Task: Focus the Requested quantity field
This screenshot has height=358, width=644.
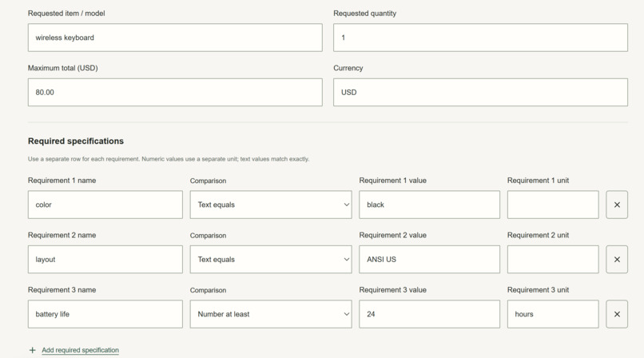Action: (x=480, y=38)
